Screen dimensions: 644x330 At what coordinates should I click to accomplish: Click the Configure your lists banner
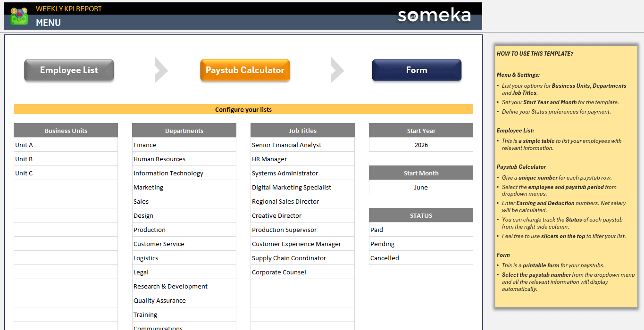(243, 109)
